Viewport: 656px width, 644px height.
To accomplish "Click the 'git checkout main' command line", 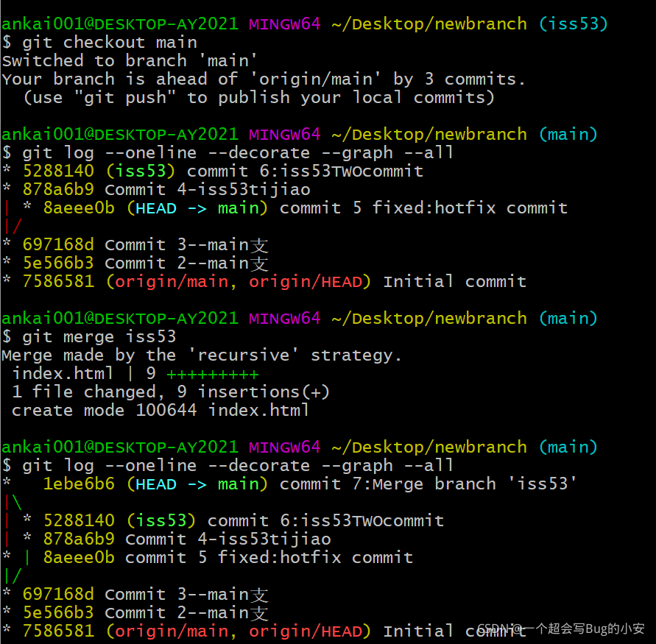I will coord(99,42).
